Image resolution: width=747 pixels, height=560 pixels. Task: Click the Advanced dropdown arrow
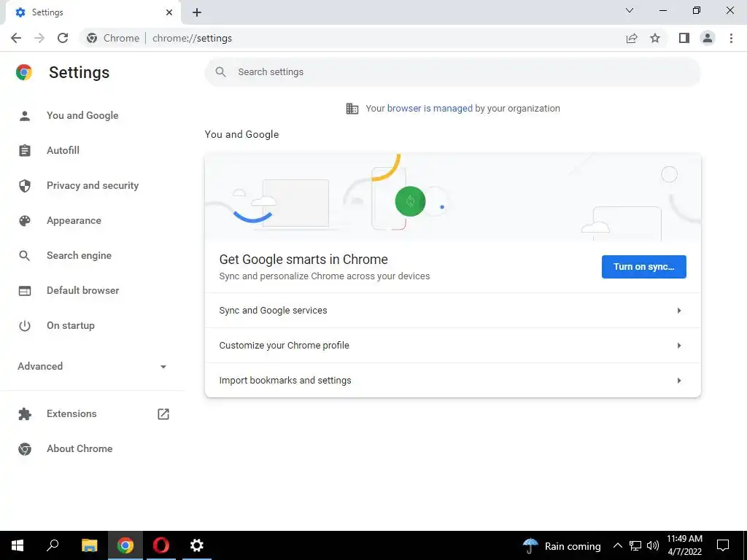(x=163, y=367)
